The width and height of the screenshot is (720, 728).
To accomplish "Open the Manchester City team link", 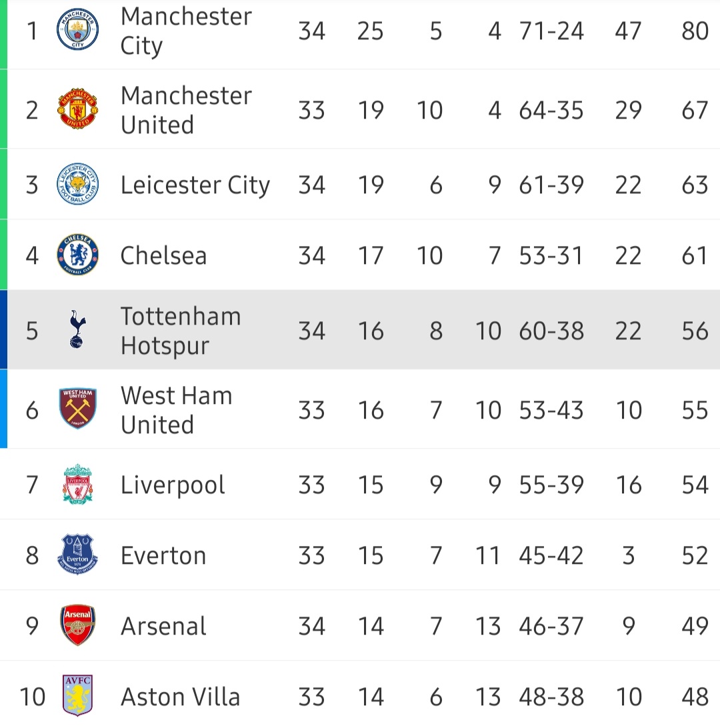I will click(x=186, y=31).
